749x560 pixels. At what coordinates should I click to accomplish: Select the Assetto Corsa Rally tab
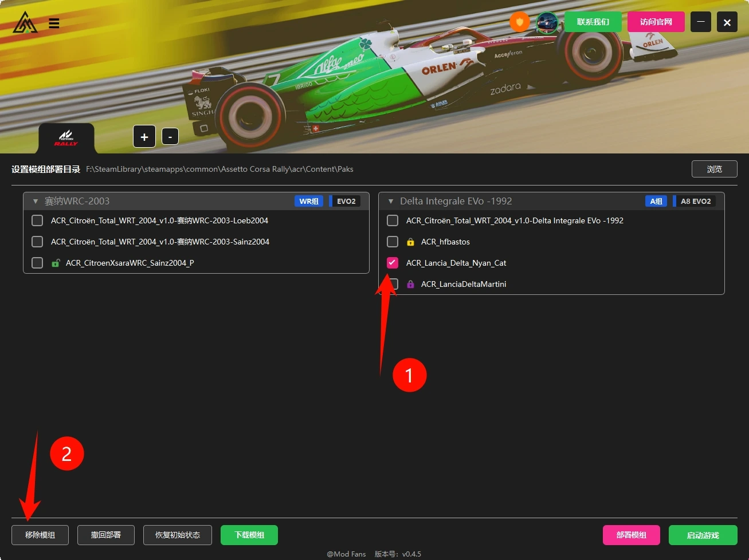66,138
